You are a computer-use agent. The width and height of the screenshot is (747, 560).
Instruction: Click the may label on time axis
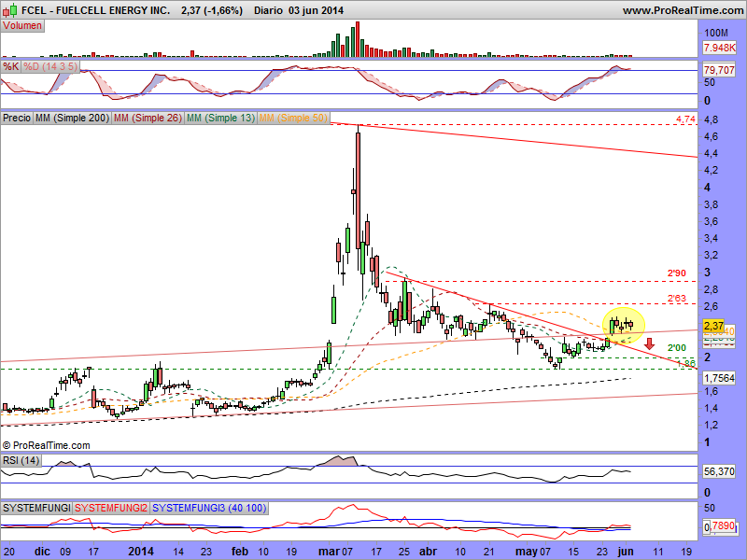(x=527, y=552)
